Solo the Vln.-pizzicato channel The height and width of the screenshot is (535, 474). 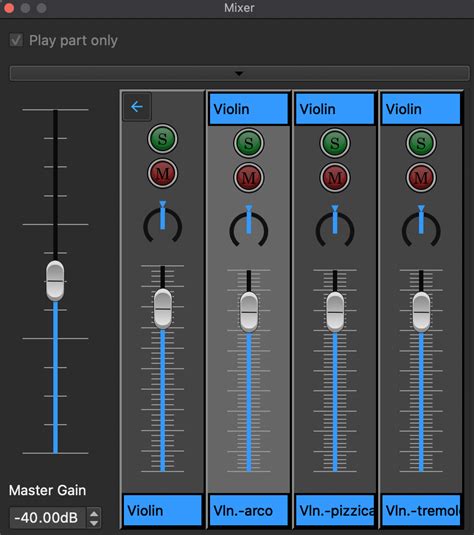click(x=335, y=143)
